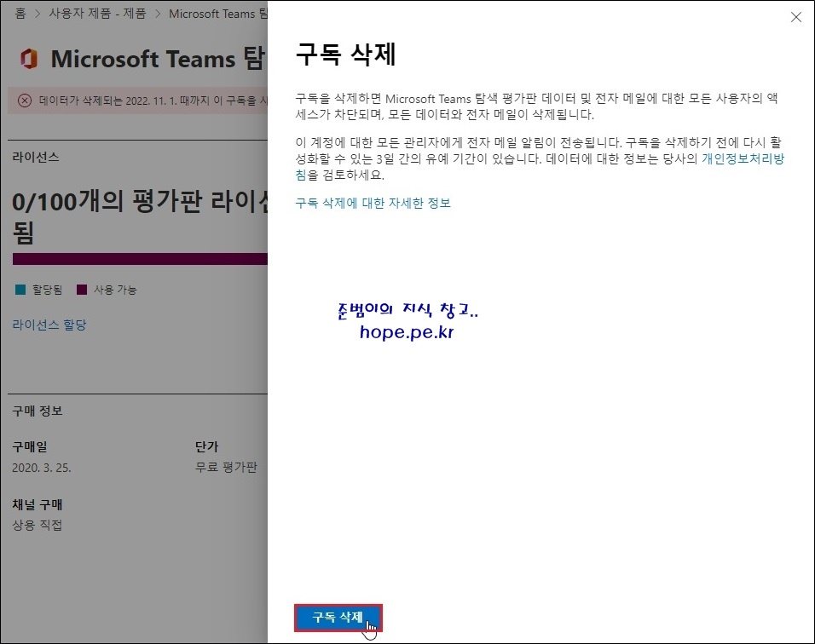This screenshot has height=644, width=815.
Task: Click the Office logo icon
Action: 29,59
